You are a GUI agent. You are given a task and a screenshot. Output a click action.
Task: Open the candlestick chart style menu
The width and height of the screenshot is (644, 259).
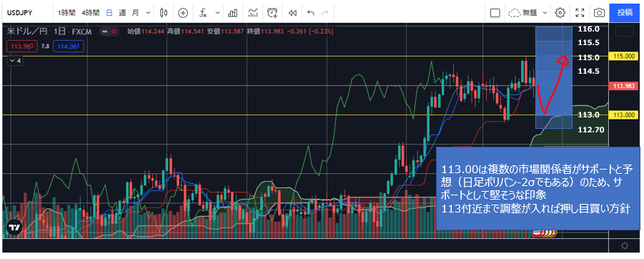tap(164, 13)
